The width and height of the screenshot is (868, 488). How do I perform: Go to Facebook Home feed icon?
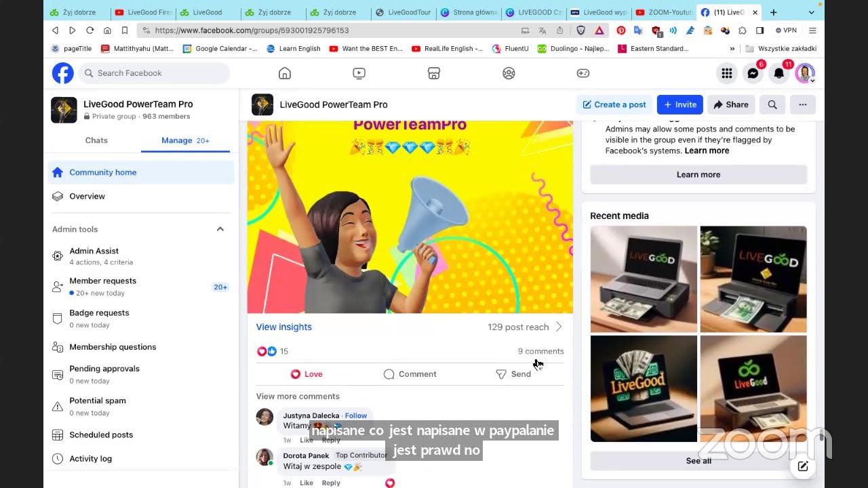(x=285, y=73)
